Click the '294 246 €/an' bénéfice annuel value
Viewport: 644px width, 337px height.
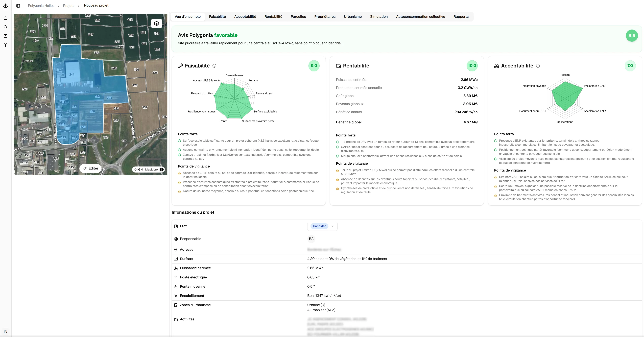(466, 112)
